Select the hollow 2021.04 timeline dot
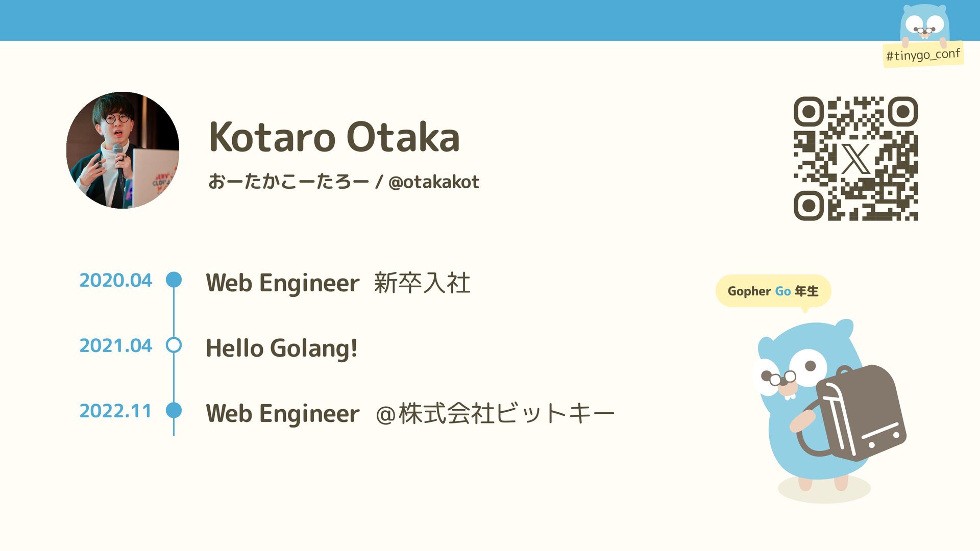The height and width of the screenshot is (551, 980). [x=174, y=345]
